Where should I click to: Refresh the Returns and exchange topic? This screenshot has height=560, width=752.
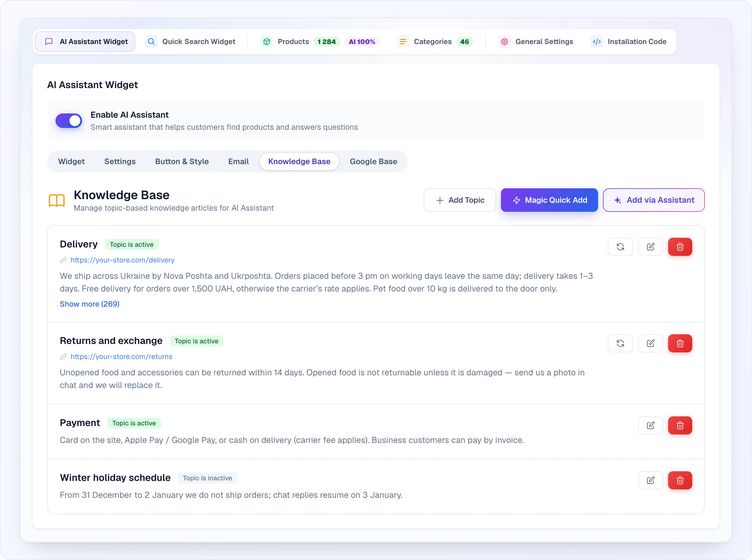pyautogui.click(x=620, y=343)
